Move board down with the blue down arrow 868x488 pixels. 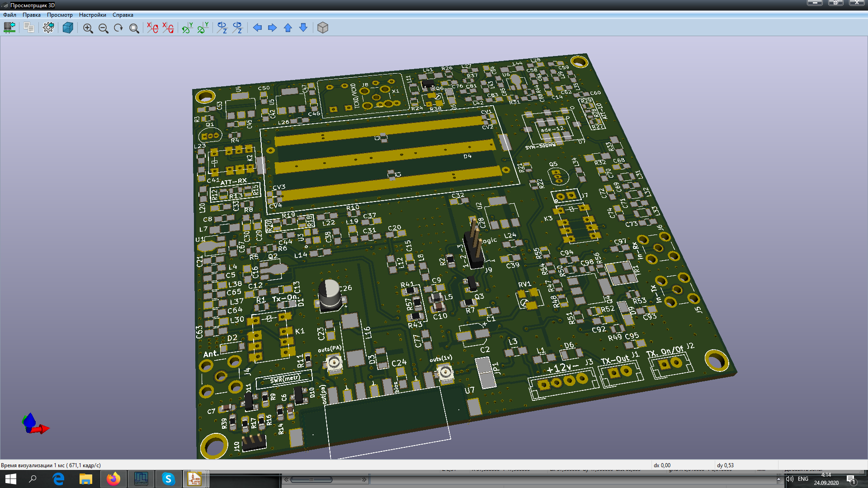click(x=303, y=28)
